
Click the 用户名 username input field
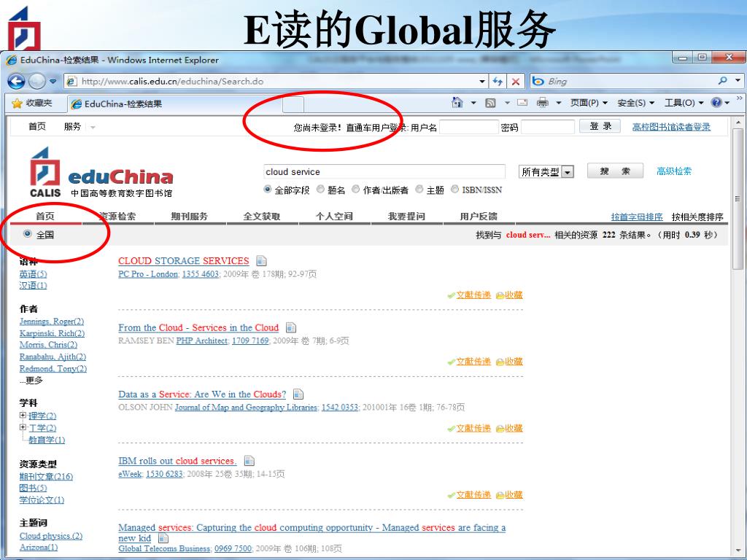469,127
